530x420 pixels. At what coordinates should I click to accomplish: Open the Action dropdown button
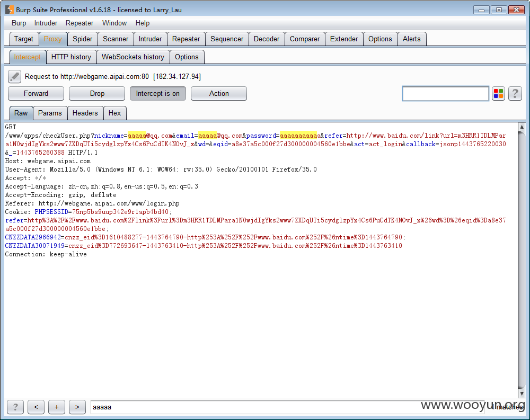pos(219,94)
